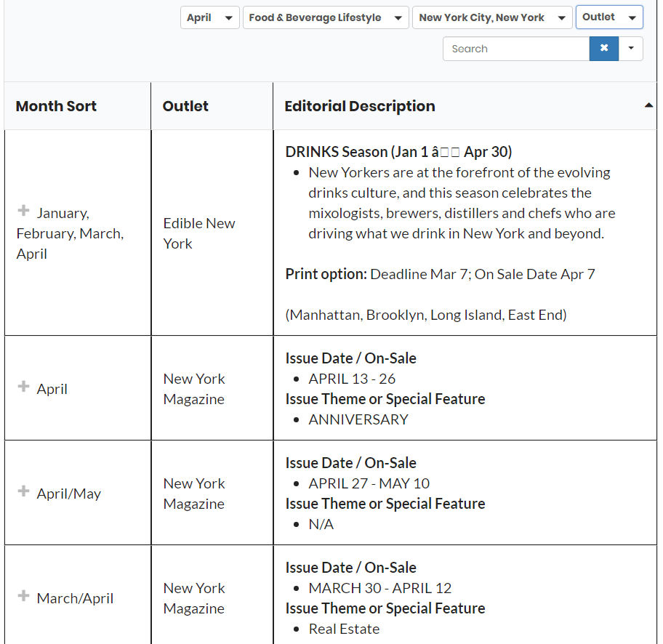Click the APRIL 27 - MAY 10 date

[x=369, y=483]
